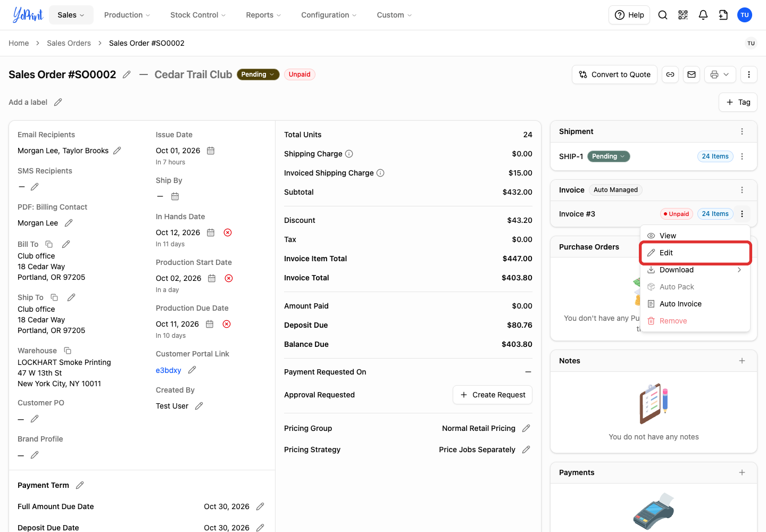Open Shipment panel options menu
Screen dimensions: 766x532
pyautogui.click(x=742, y=131)
